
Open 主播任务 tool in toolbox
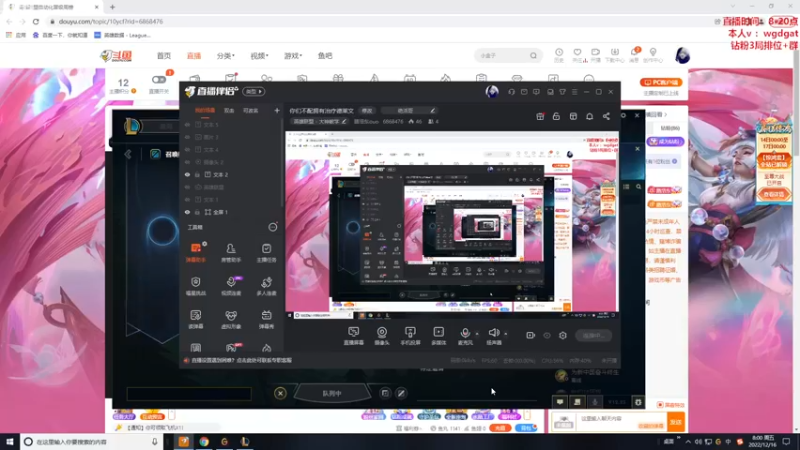[x=266, y=253]
